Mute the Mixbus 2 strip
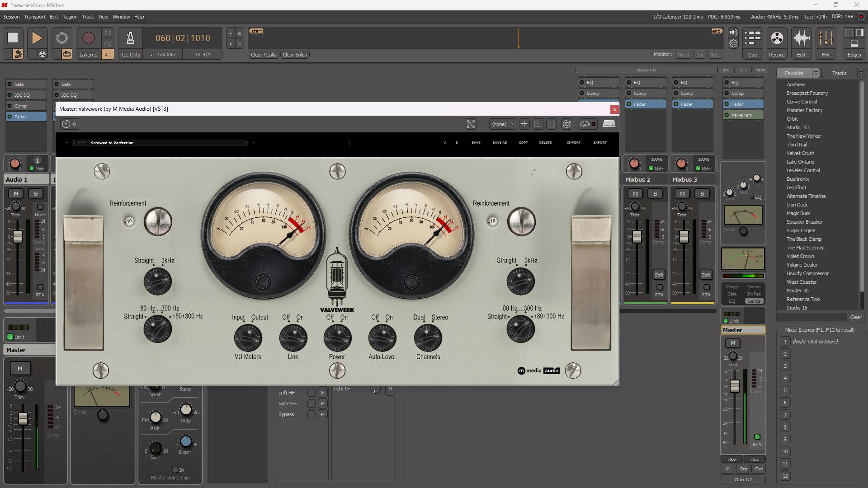The width and height of the screenshot is (868, 488). click(635, 193)
